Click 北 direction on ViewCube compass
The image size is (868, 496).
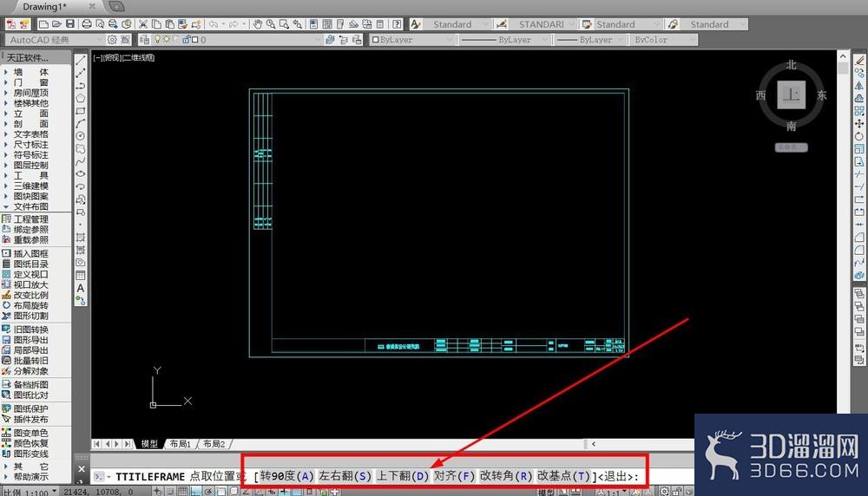point(791,65)
